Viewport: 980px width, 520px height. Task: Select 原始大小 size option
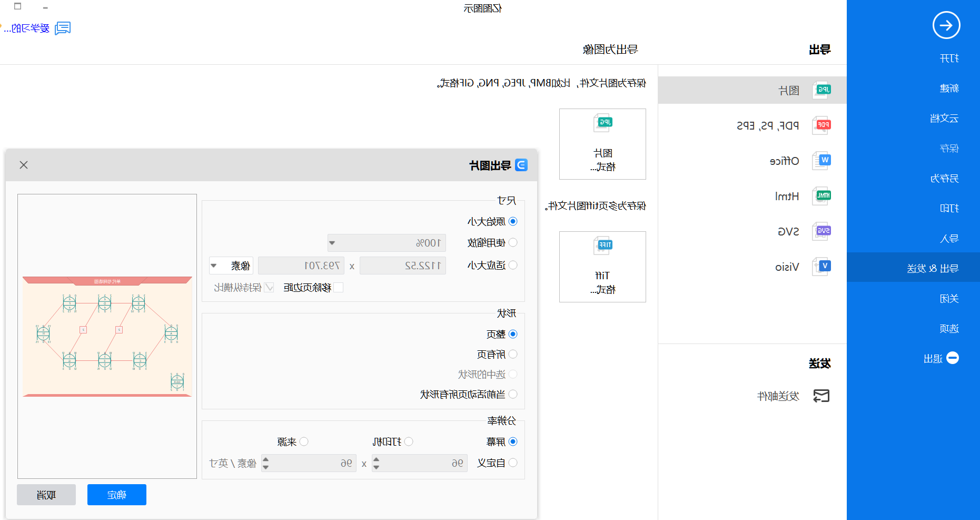(513, 221)
